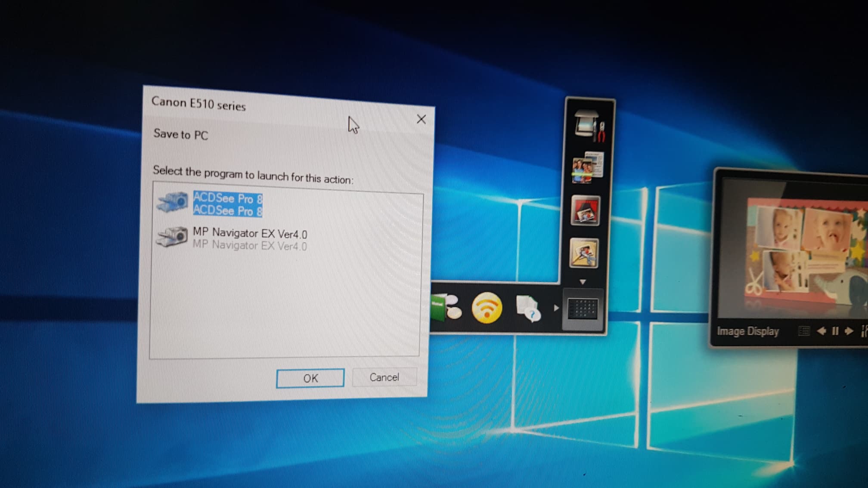Viewport: 868px width, 488px height.
Task: Confirm the selection with OK
Action: [x=310, y=378]
